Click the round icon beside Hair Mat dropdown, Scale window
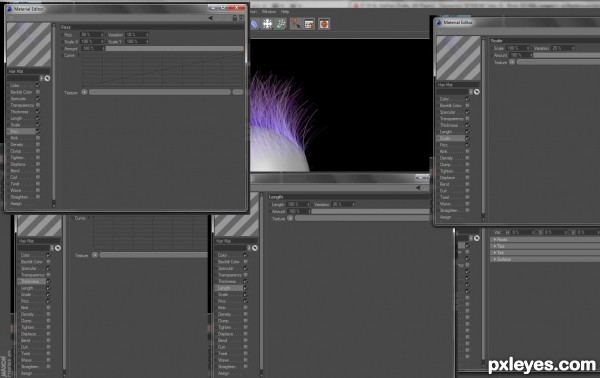This screenshot has height=378, width=600. (x=476, y=92)
